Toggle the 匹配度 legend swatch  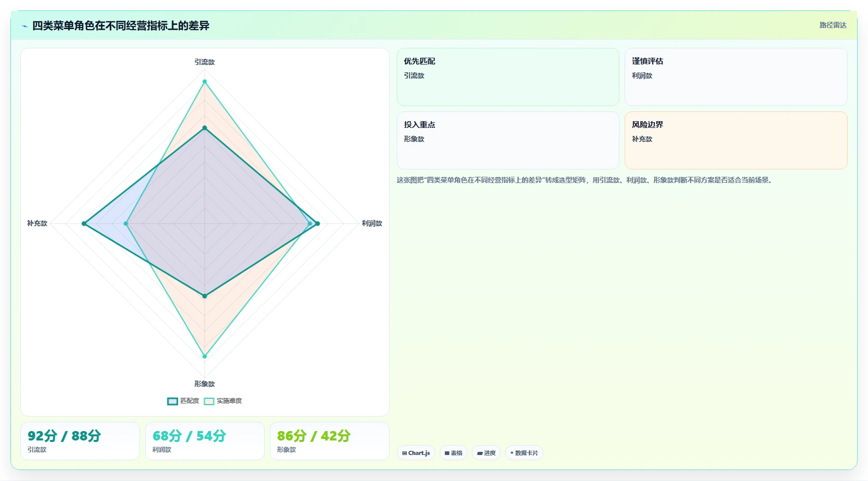click(x=173, y=401)
